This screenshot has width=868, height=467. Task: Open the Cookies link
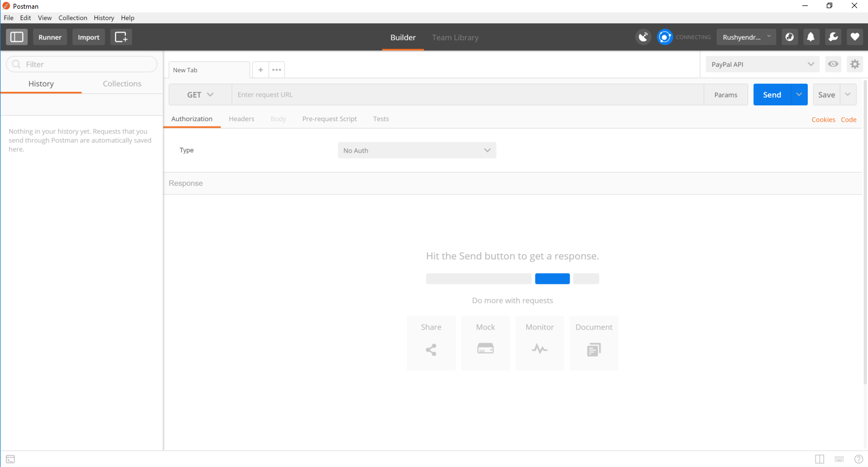[823, 119]
